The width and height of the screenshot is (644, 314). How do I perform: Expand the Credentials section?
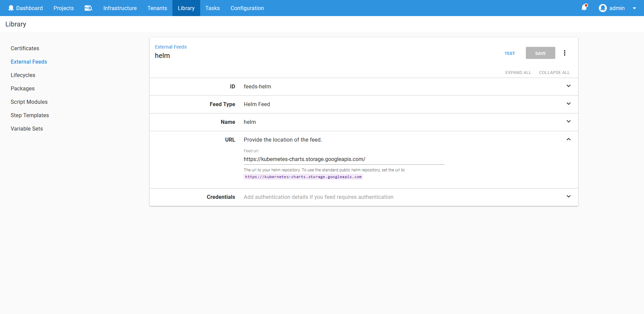click(568, 197)
